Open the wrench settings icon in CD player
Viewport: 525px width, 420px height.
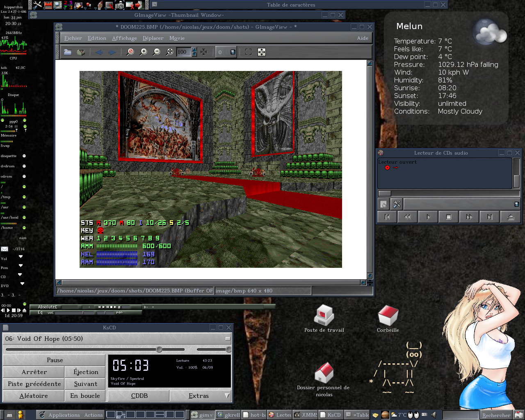tap(397, 204)
